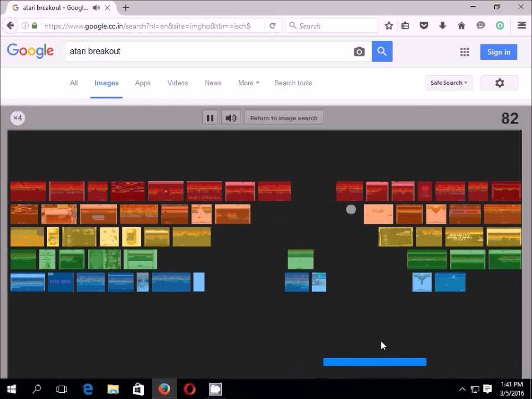
Task: Open the SafeSearch dropdown
Action: pyautogui.click(x=449, y=83)
